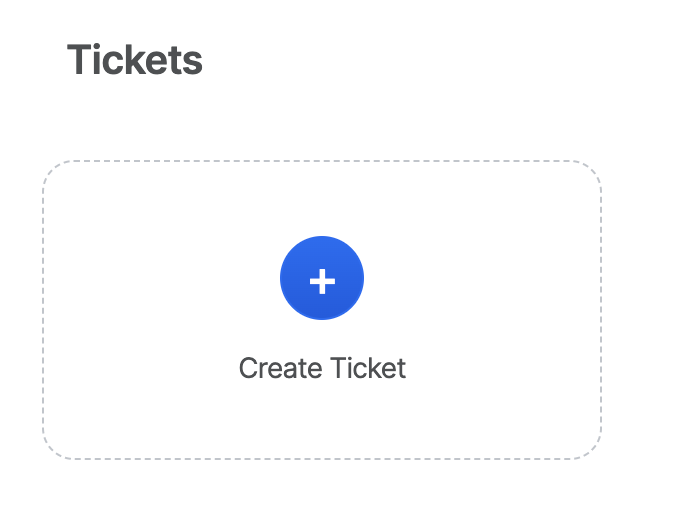Open ticket creation via Create Ticket text
680x508 pixels.
322,368
